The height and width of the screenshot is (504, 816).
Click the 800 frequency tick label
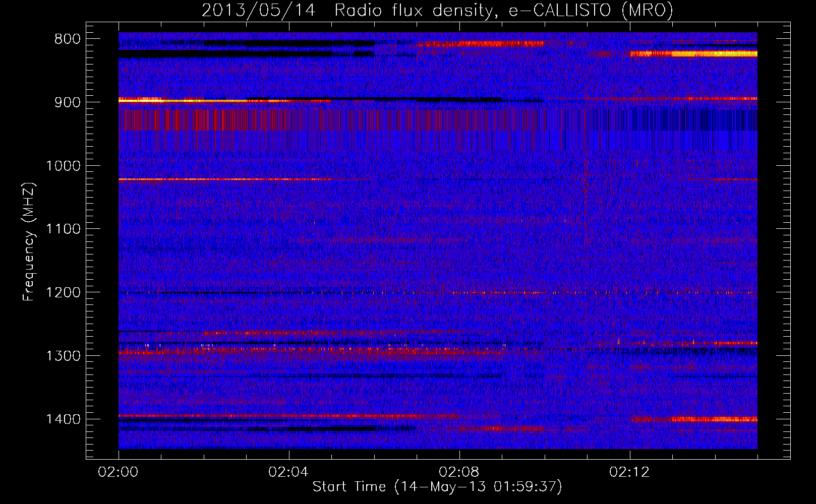[68, 39]
